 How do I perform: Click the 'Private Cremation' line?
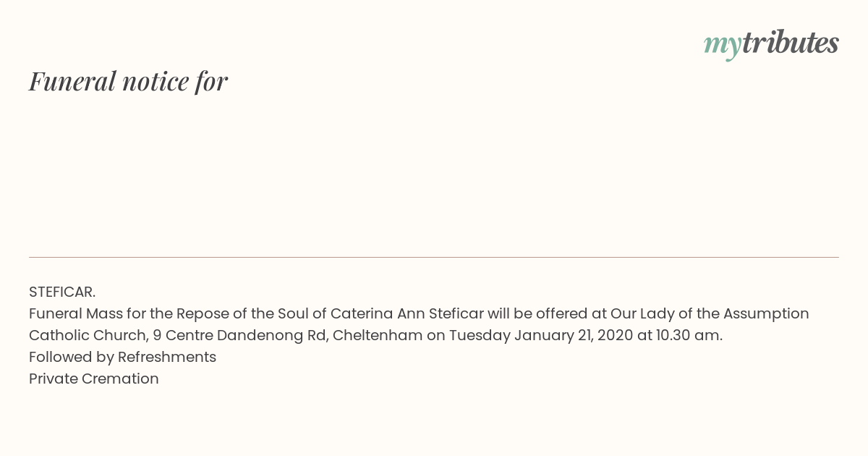click(x=94, y=379)
